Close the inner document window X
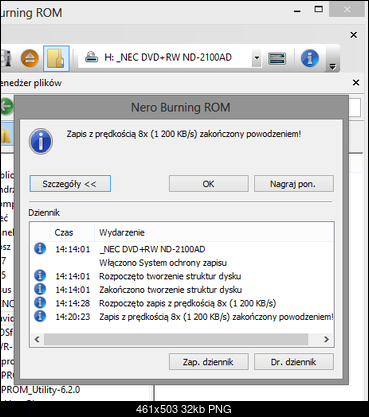369x417 pixels. tap(354, 35)
